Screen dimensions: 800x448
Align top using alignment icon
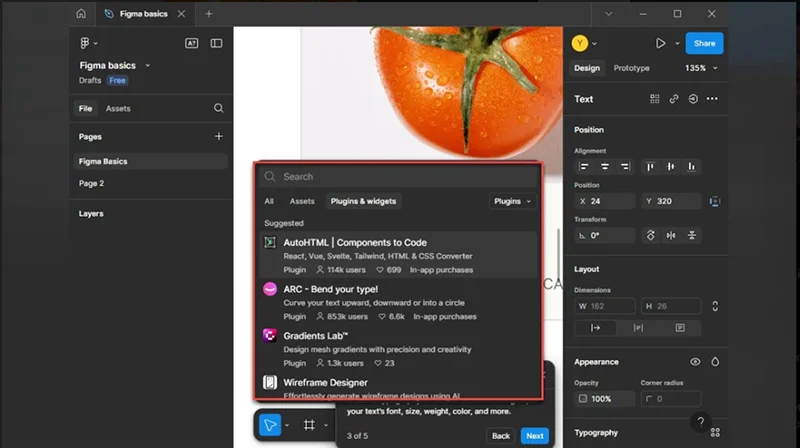click(650, 166)
